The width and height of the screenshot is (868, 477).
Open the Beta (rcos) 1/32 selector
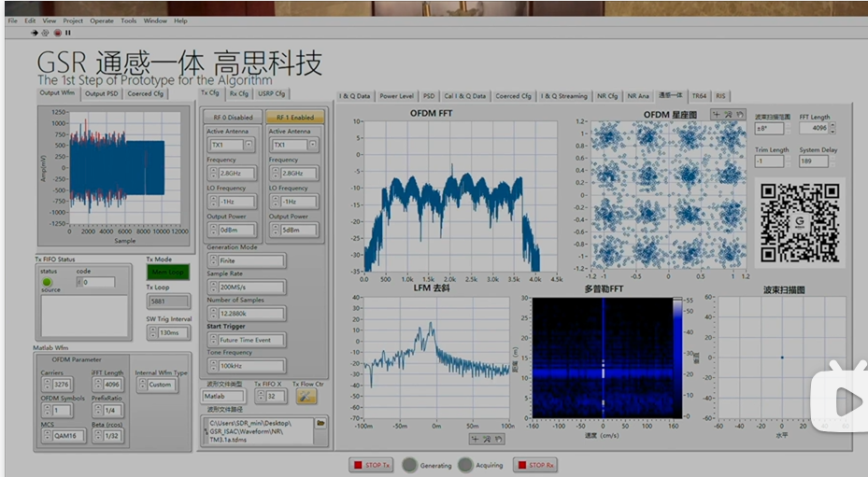108,436
